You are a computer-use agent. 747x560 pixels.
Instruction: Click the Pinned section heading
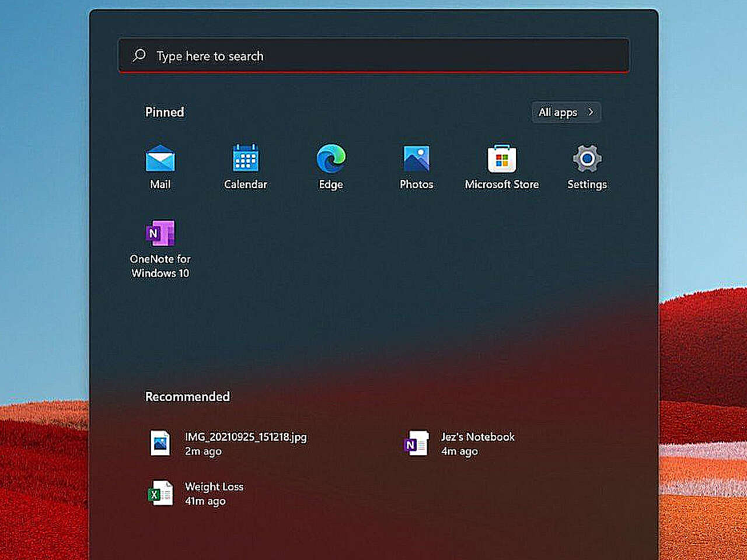click(x=165, y=112)
